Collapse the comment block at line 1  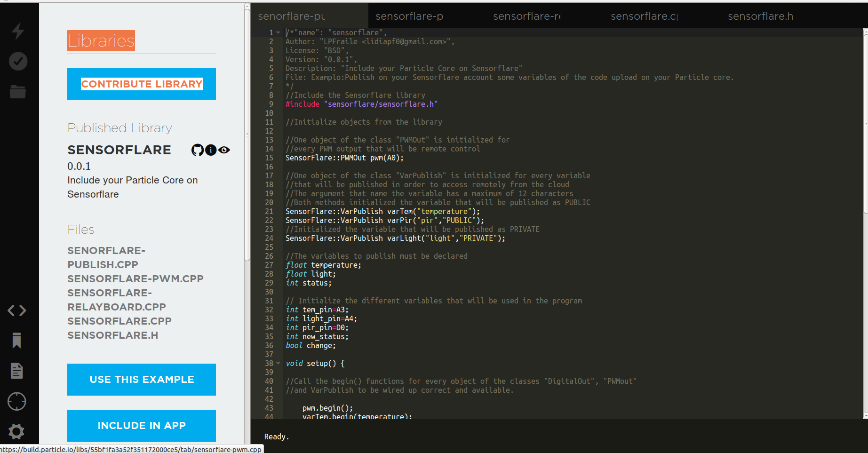pos(278,33)
